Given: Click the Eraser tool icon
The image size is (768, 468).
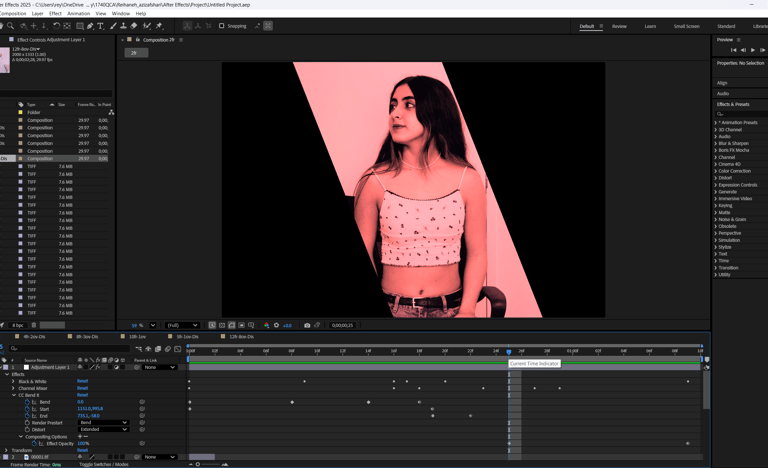Looking at the screenshot, I should click(x=134, y=26).
